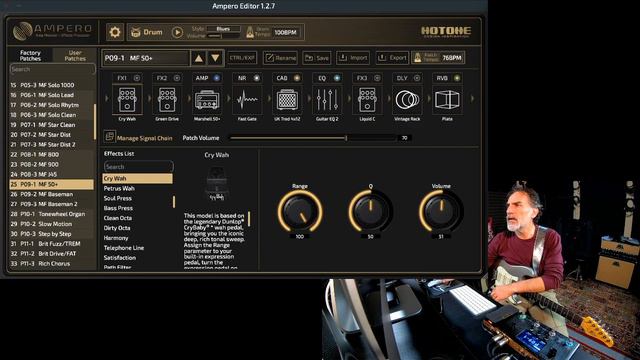The width and height of the screenshot is (640, 360).
Task: Select patch P09-2 MF Baseman
Action: pyautogui.click(x=51, y=194)
